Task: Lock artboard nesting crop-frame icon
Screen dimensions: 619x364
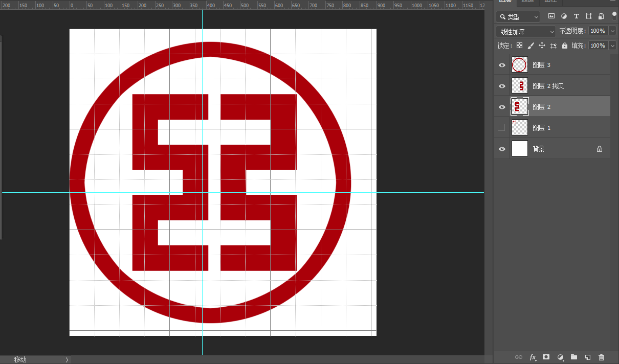Action: 554,45
